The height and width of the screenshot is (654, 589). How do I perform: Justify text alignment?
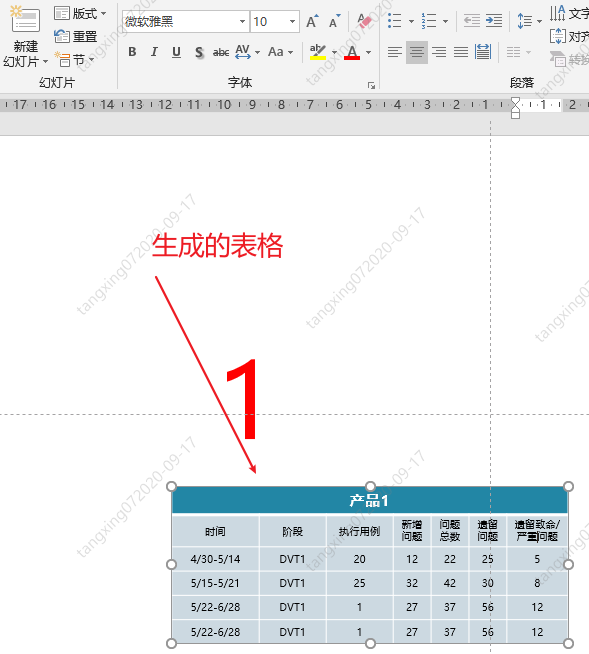point(461,52)
